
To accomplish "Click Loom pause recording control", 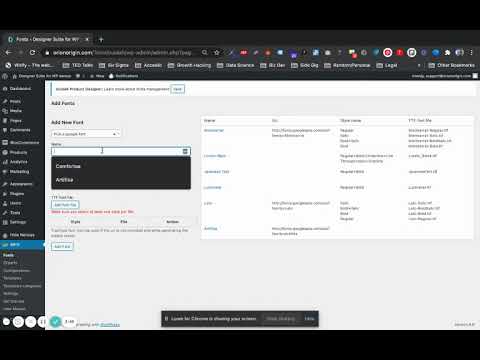I will coord(42,322).
